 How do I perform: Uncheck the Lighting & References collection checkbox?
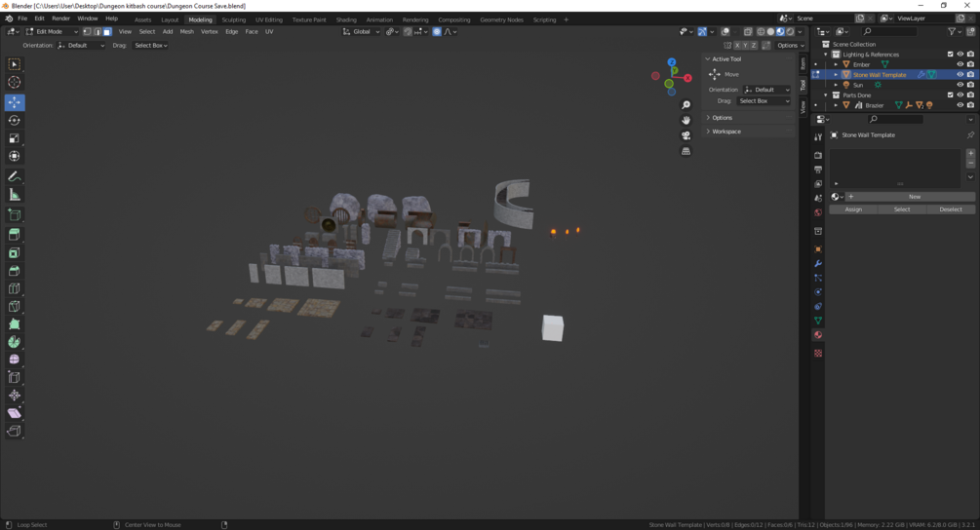[950, 55]
